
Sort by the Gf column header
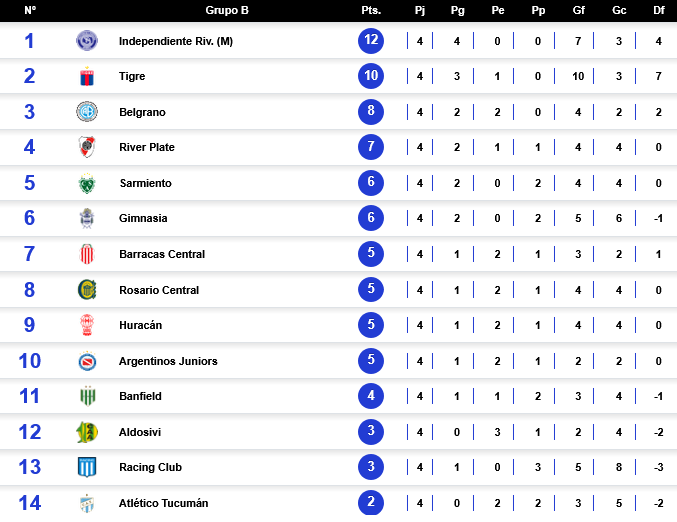579,10
